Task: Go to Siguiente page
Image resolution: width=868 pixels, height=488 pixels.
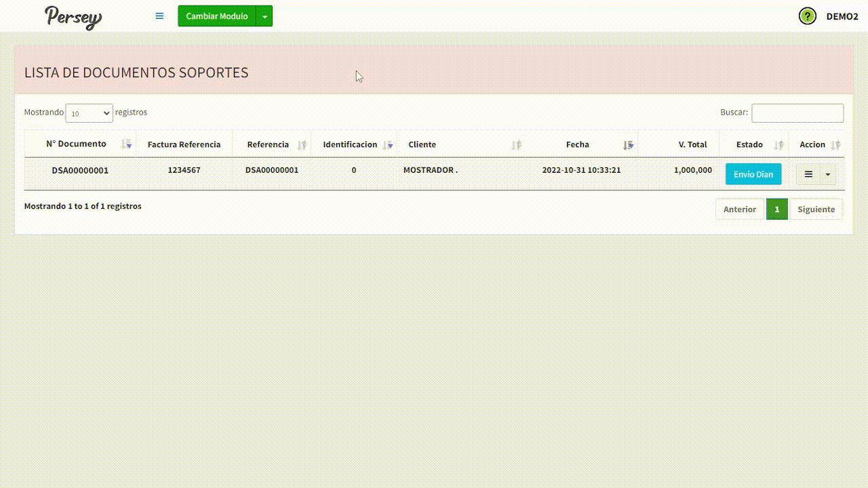Action: 816,209
